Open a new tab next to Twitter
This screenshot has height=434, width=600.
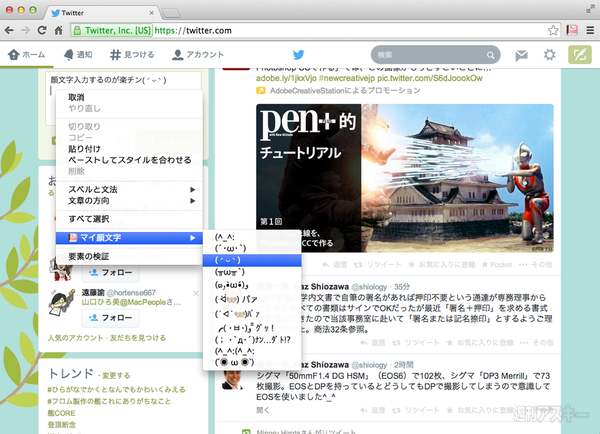[171, 13]
